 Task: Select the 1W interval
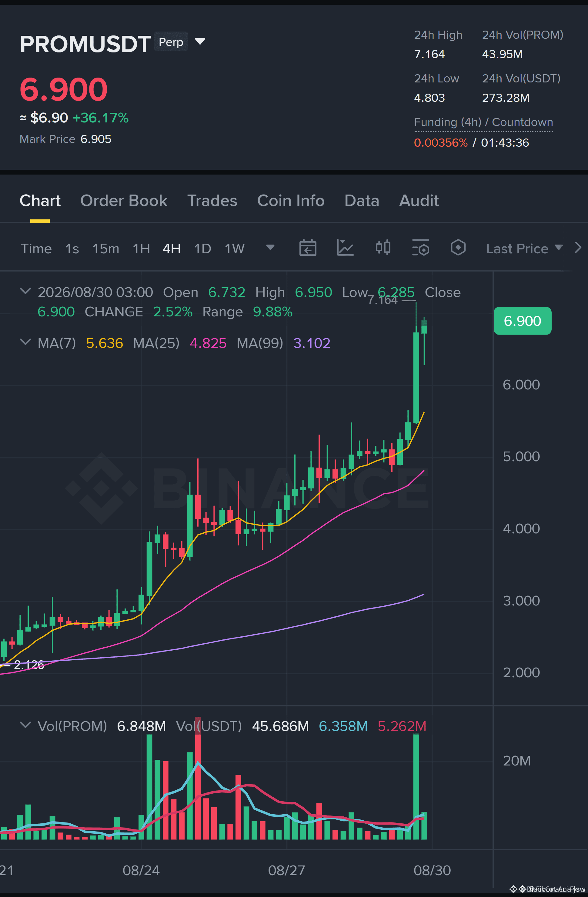coord(235,249)
